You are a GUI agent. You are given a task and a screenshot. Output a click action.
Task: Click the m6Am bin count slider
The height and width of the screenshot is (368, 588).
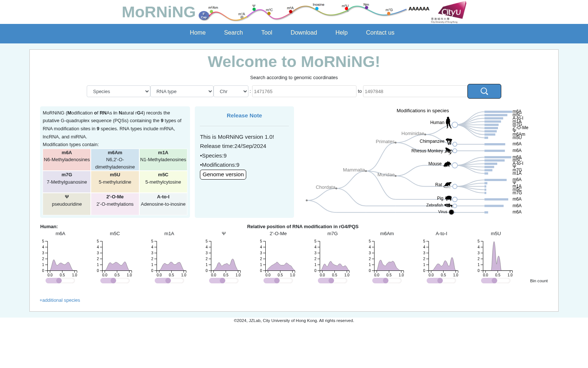point(387,281)
